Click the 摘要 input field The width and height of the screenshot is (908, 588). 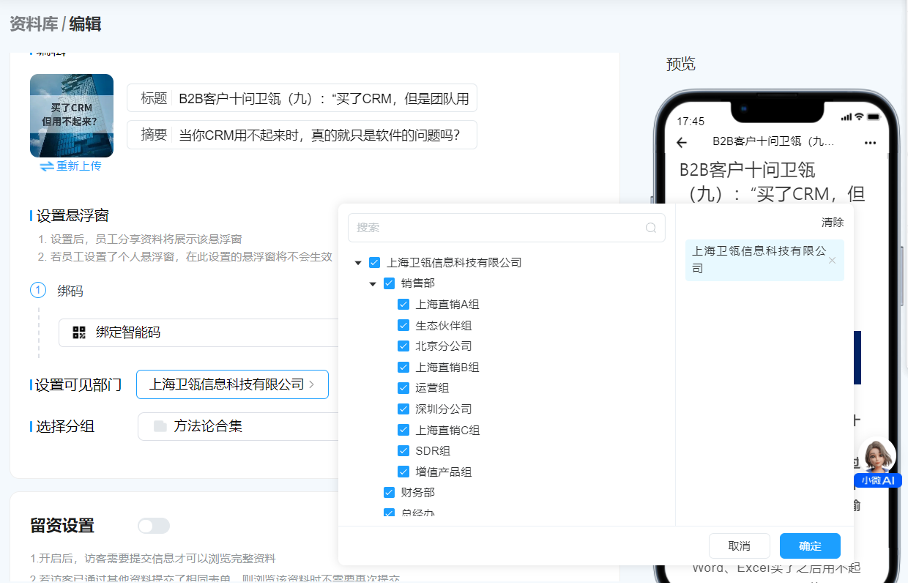point(302,135)
